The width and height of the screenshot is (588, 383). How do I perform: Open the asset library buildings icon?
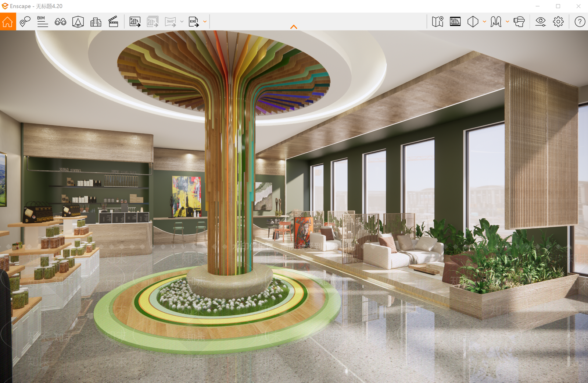coord(96,22)
